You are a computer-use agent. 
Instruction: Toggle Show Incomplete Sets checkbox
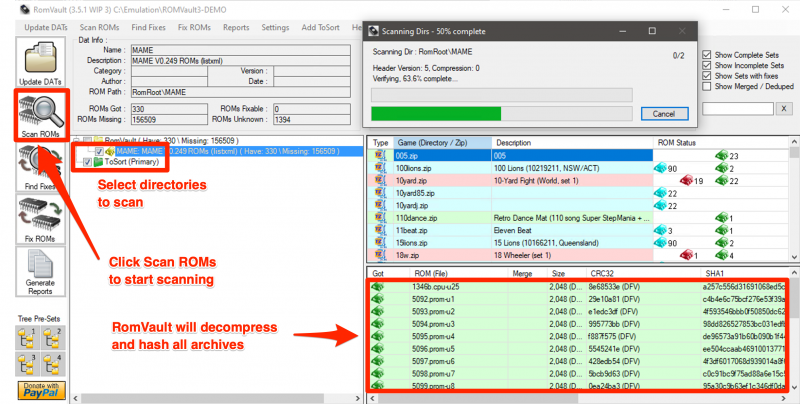tap(707, 65)
